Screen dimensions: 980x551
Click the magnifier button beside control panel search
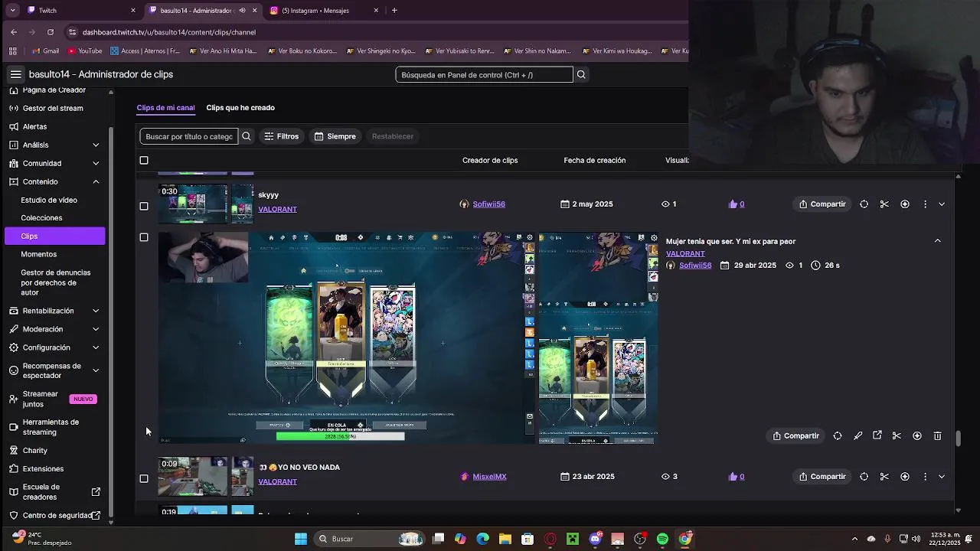pyautogui.click(x=581, y=74)
